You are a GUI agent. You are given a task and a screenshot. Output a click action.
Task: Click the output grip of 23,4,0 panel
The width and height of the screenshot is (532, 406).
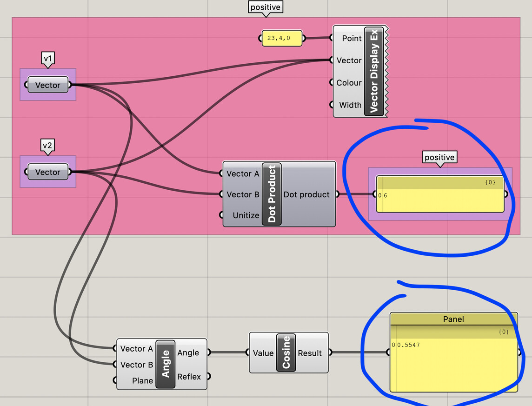(304, 38)
